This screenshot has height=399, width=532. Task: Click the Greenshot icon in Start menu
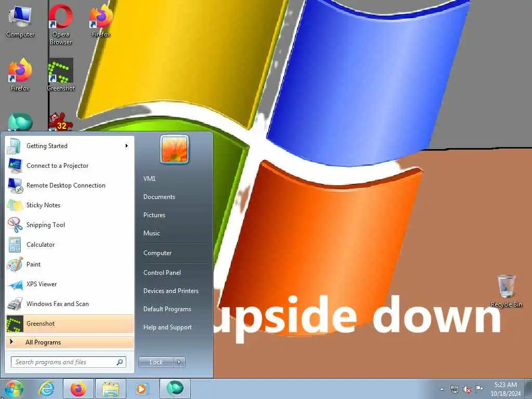[x=15, y=324]
